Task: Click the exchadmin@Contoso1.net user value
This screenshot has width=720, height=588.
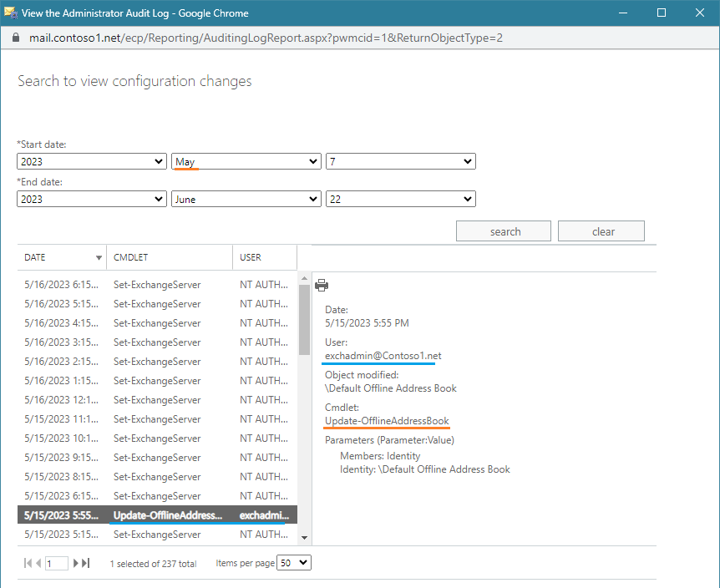Action: 383,356
